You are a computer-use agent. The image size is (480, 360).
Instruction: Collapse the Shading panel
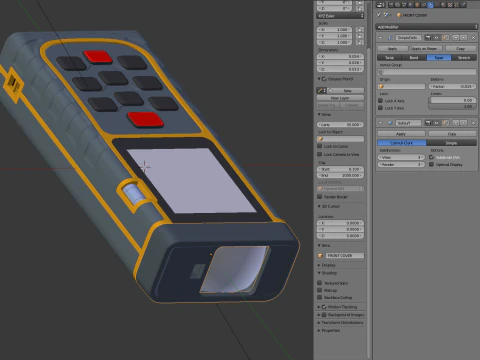coord(319,273)
